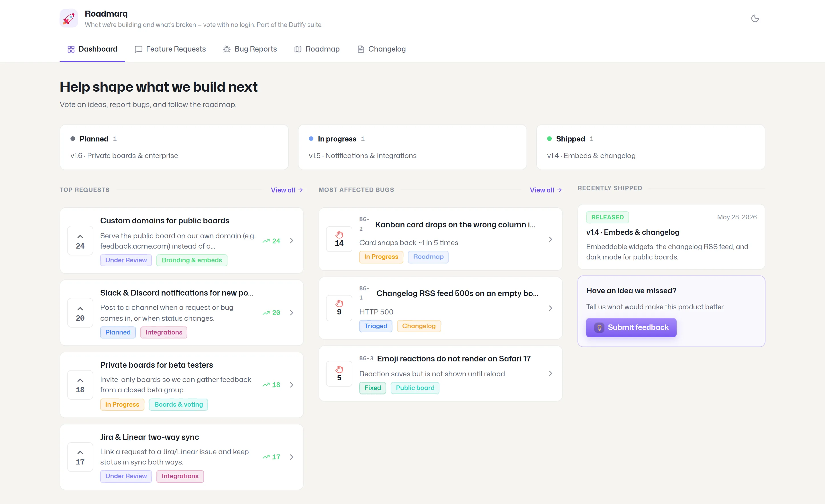
Task: Open Slack & Discord notifications request title
Action: 177,293
